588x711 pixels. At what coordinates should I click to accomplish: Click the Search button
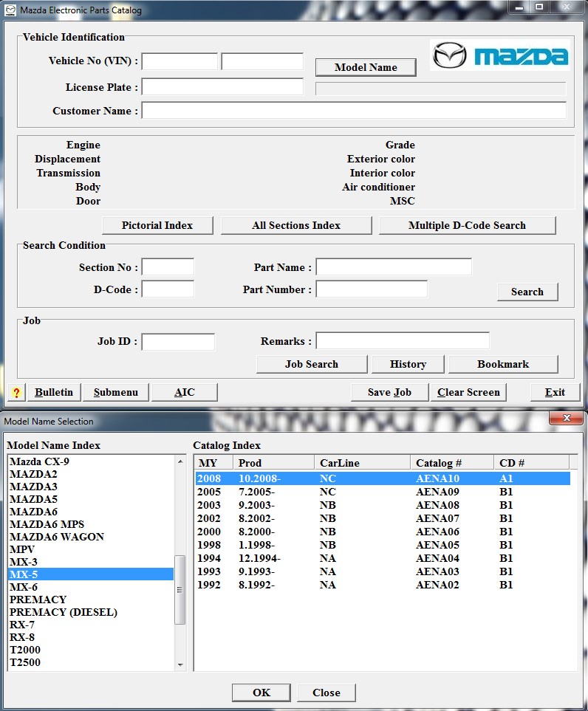coord(527,292)
